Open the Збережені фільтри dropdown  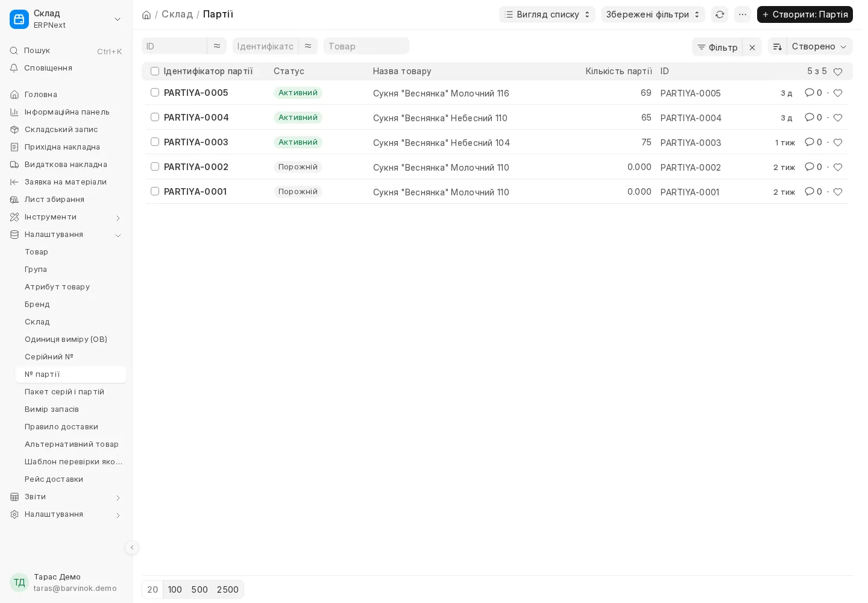point(653,14)
